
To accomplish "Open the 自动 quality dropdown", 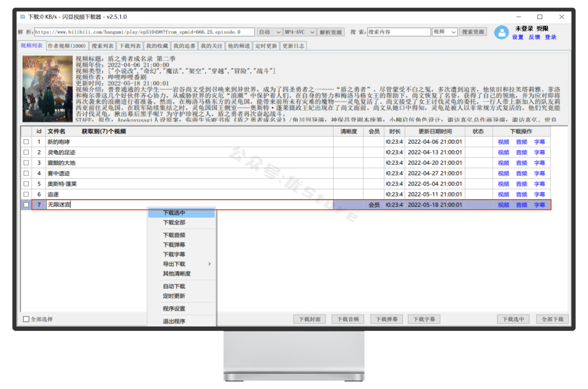I will click(x=269, y=32).
